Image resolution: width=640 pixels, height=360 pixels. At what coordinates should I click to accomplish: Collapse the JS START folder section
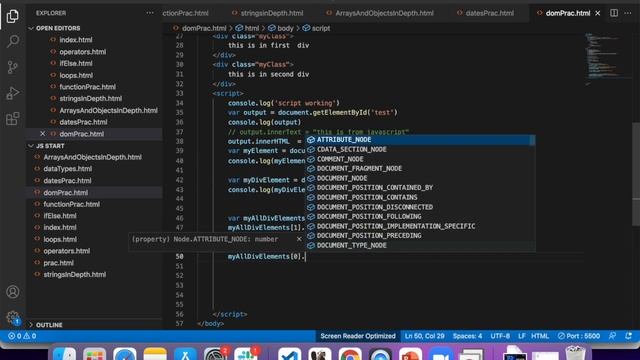[50, 146]
